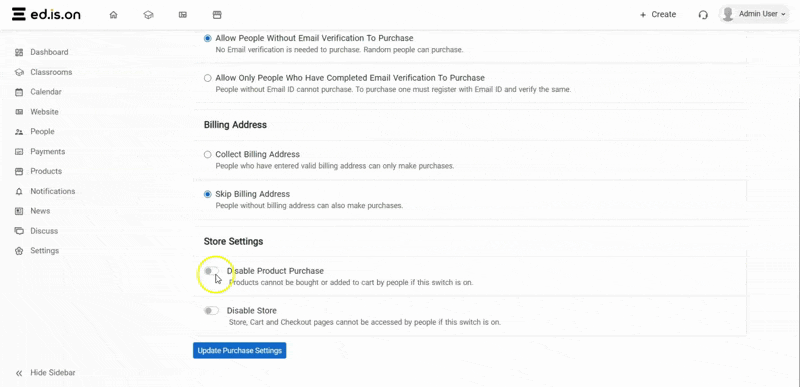Toggle the Disable Store switch

coord(211,311)
